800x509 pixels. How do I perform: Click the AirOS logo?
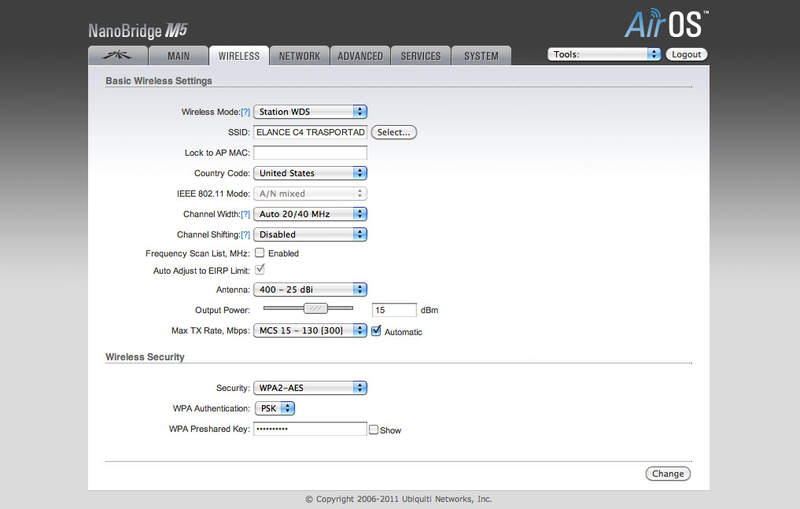tap(666, 24)
